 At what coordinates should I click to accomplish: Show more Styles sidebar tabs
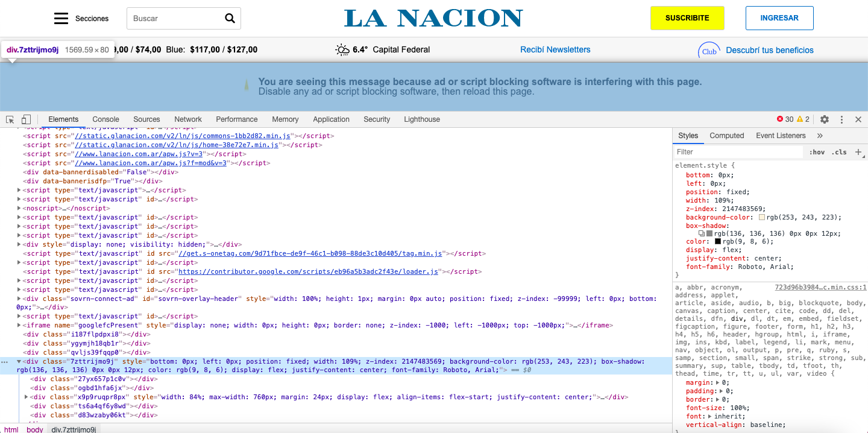click(820, 136)
